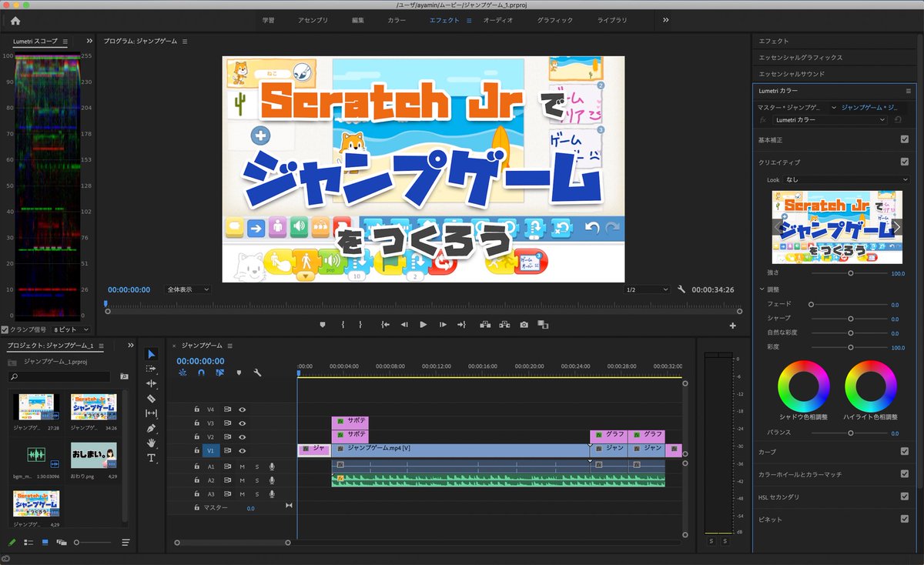Click the Comparison View icon
Screen dimensions: 924x565
[543, 325]
